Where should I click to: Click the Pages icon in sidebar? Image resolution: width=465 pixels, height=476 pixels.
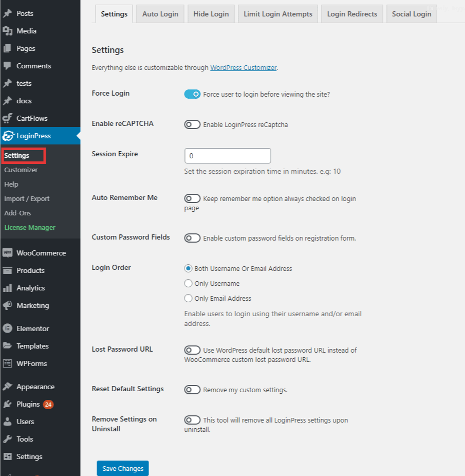(x=7, y=48)
